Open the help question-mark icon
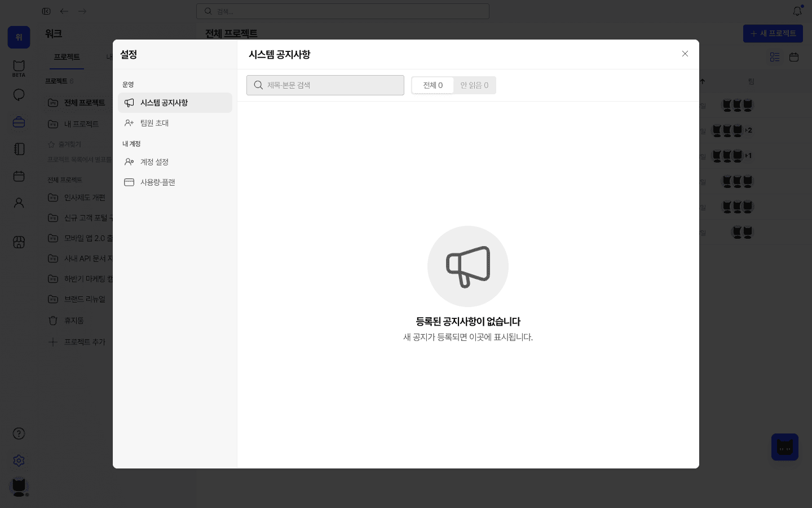The width and height of the screenshot is (812, 508). coord(19,433)
